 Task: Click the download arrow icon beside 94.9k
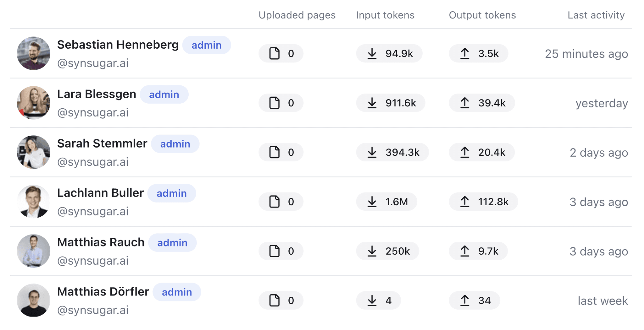pyautogui.click(x=372, y=53)
